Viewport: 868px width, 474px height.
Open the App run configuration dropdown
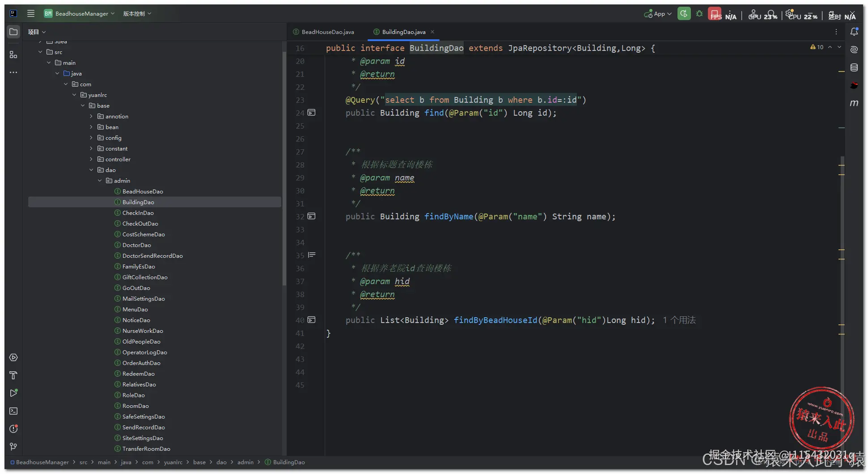click(x=658, y=14)
